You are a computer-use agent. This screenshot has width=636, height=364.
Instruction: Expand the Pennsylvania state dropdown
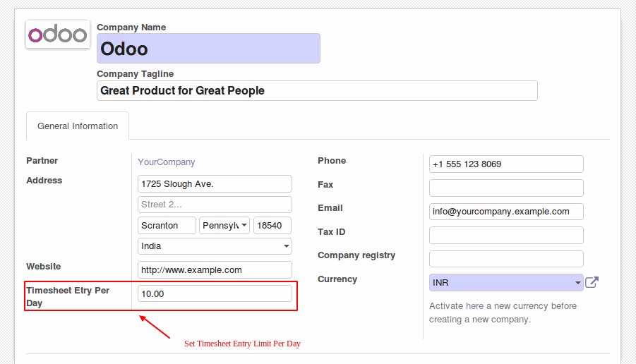pos(224,225)
